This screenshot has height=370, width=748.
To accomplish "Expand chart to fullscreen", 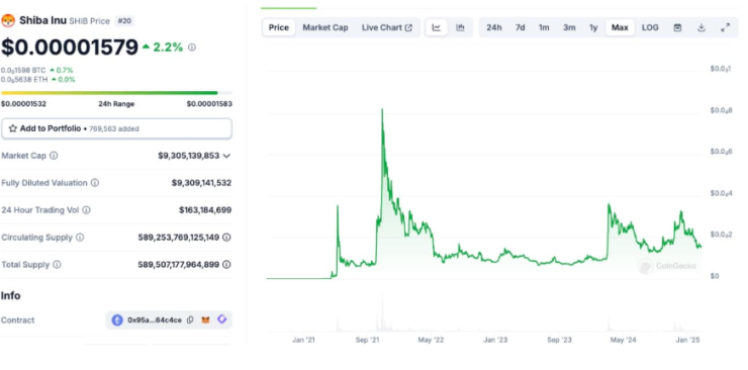I will pos(725,28).
